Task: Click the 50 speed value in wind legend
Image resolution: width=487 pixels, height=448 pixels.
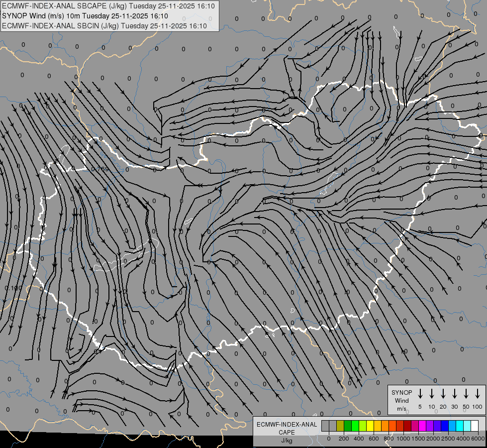Action: tap(466, 407)
